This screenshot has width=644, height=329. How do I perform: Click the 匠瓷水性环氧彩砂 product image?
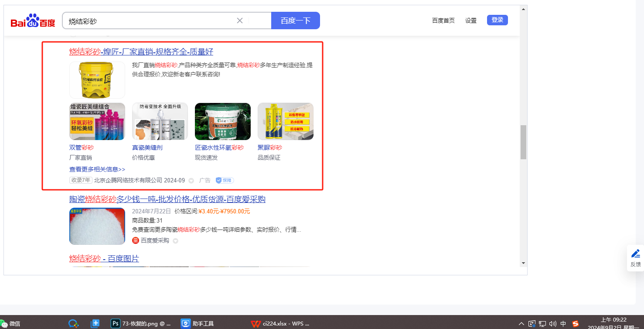click(223, 121)
